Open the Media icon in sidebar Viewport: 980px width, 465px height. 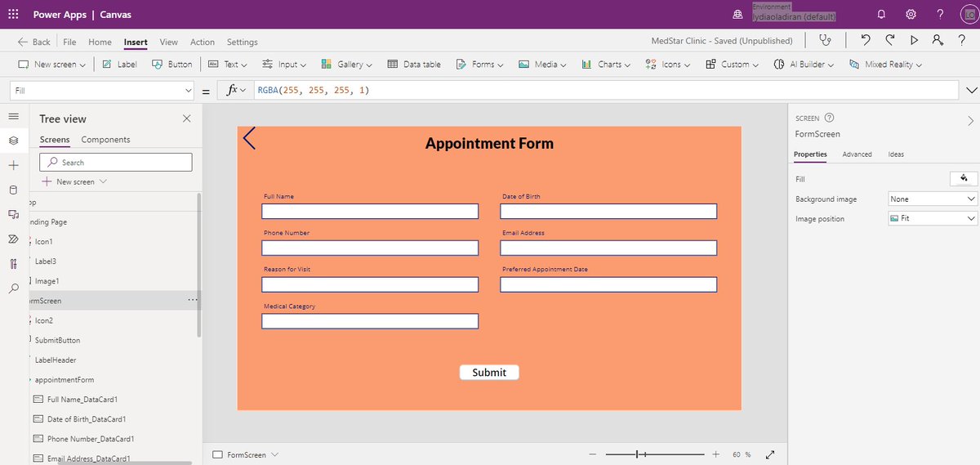[13, 214]
